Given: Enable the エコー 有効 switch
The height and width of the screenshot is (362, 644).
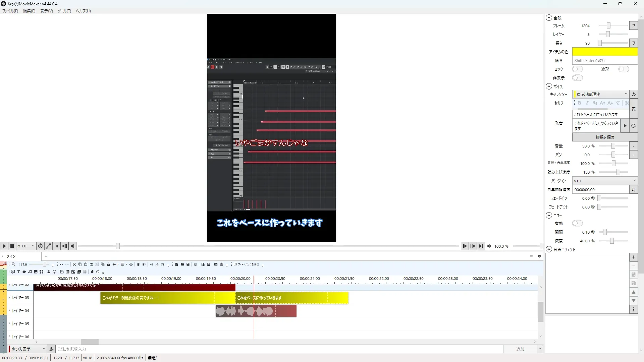Looking at the screenshot, I should tap(577, 223).
